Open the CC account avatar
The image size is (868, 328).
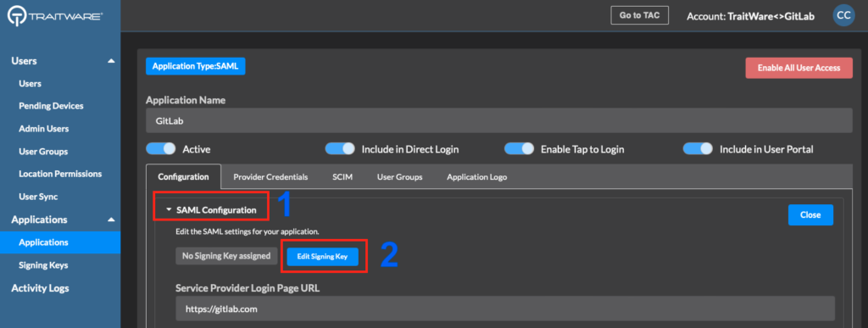(x=843, y=15)
